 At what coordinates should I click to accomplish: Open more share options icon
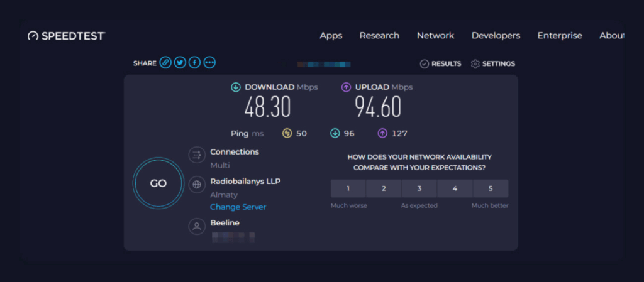point(209,63)
